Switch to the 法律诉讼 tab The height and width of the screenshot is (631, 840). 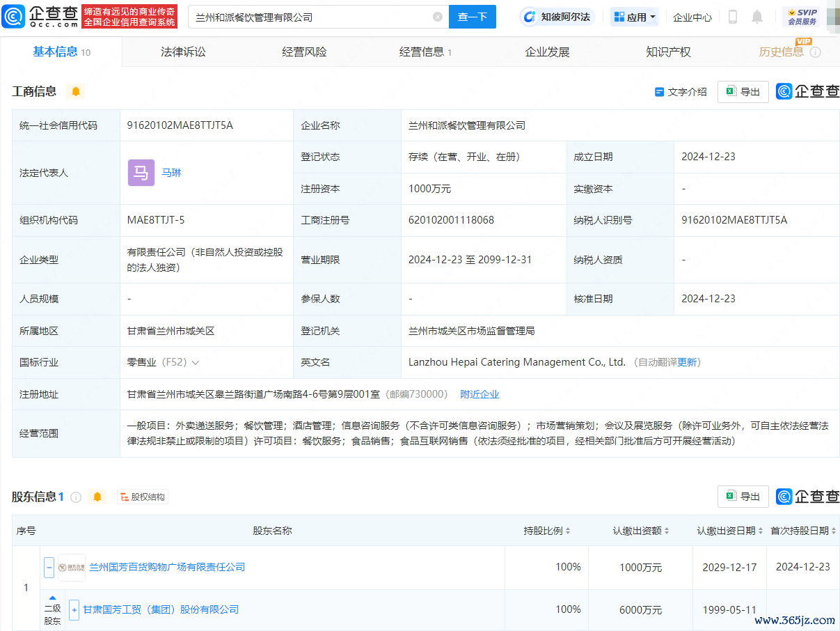[x=183, y=52]
